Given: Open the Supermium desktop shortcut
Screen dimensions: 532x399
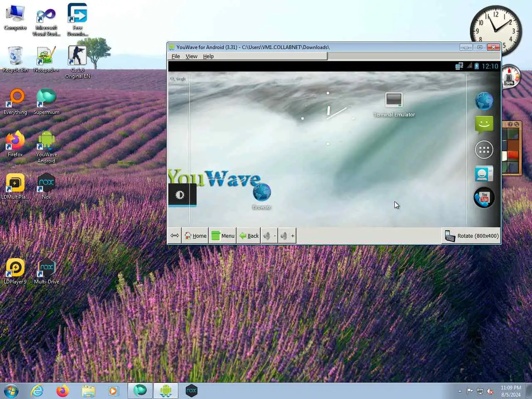Looking at the screenshot, I should (46, 102).
